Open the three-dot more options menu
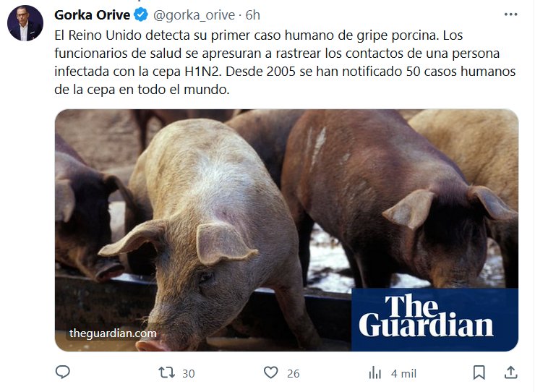 pyautogui.click(x=510, y=14)
